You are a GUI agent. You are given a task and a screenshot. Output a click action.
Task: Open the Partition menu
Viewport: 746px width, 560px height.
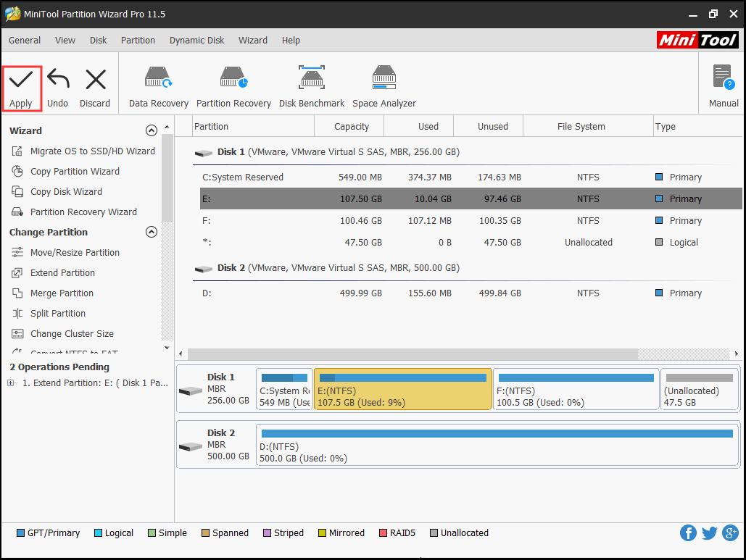tap(138, 41)
